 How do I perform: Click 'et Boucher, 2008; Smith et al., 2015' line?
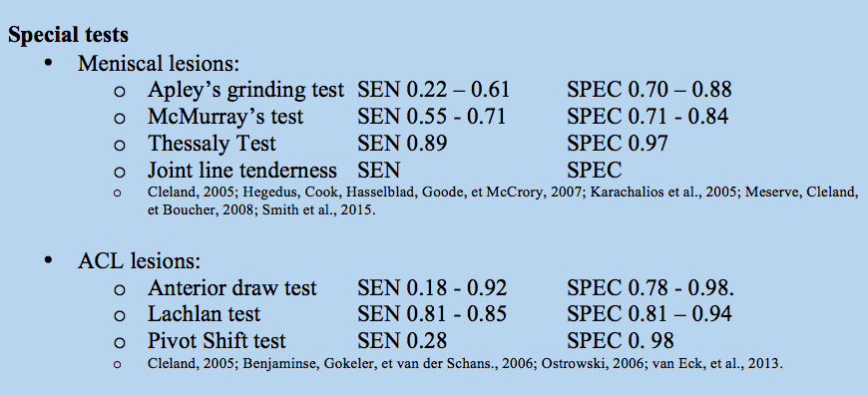tap(261, 211)
